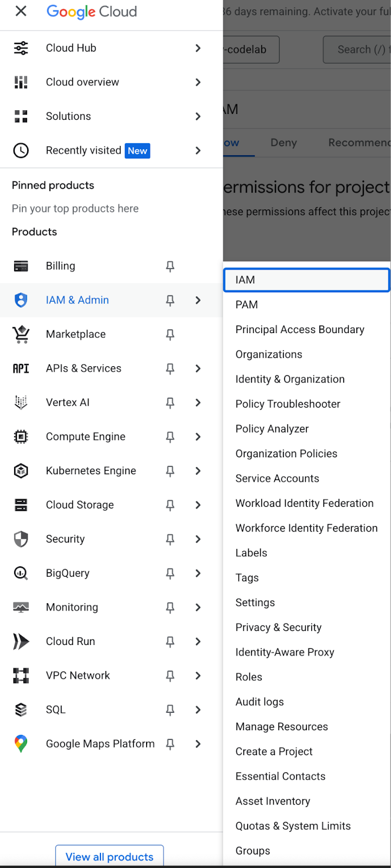Pin Cloud Storage to pinned products
Image resolution: width=391 pixels, height=868 pixels.
coord(170,505)
